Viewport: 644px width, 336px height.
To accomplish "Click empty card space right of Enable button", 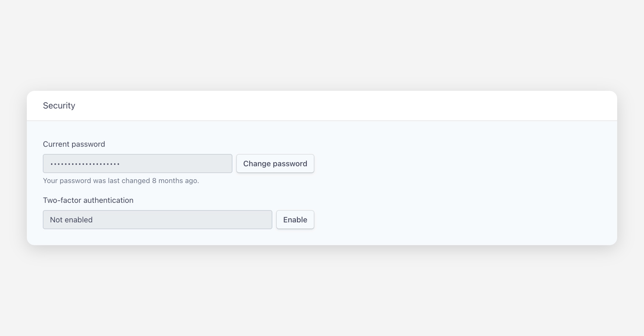I will click(x=456, y=220).
